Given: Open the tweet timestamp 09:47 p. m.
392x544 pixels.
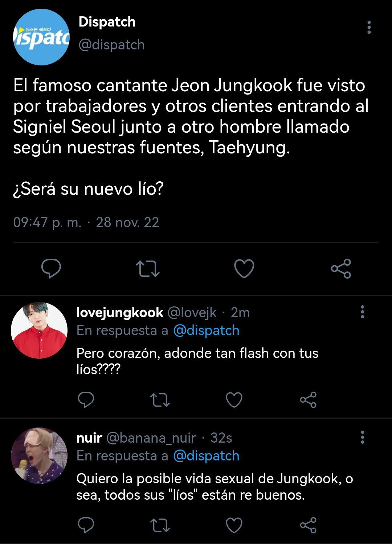Looking at the screenshot, I should click(47, 222).
